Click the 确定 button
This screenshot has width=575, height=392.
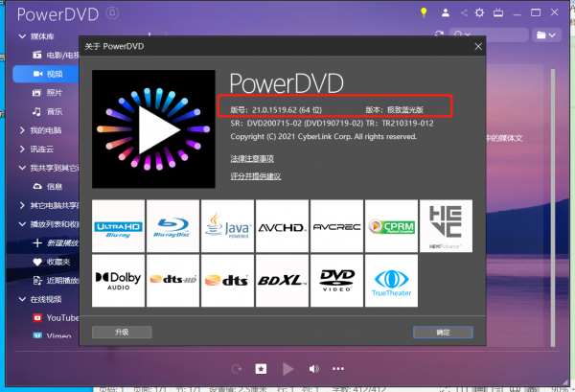[443, 333]
